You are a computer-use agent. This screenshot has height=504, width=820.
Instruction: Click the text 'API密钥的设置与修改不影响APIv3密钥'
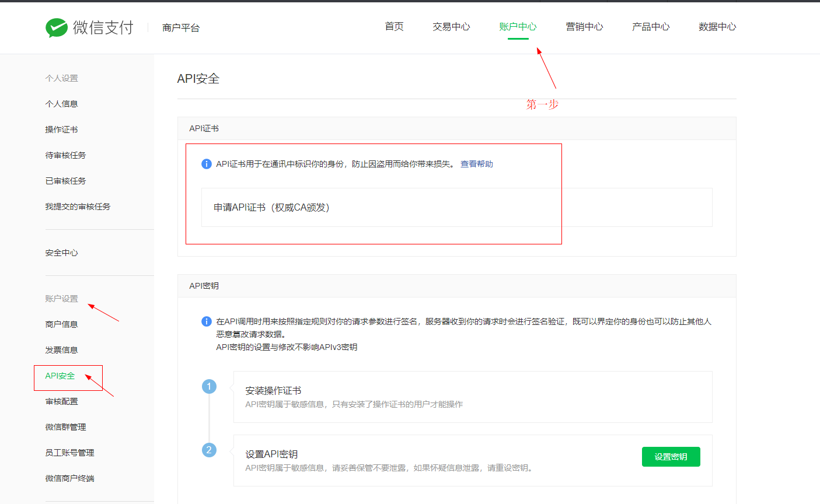coord(287,347)
